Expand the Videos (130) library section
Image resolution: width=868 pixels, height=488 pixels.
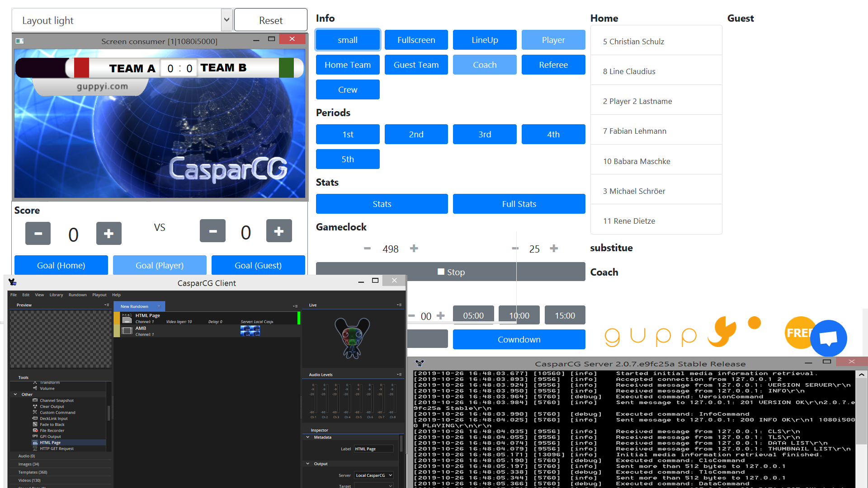point(61,480)
